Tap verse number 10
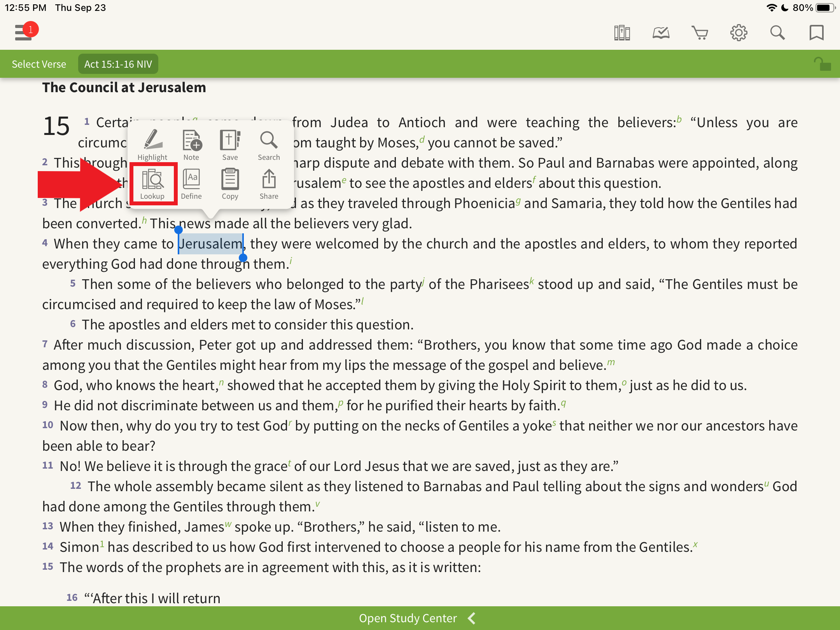The width and height of the screenshot is (840, 630). (47, 425)
